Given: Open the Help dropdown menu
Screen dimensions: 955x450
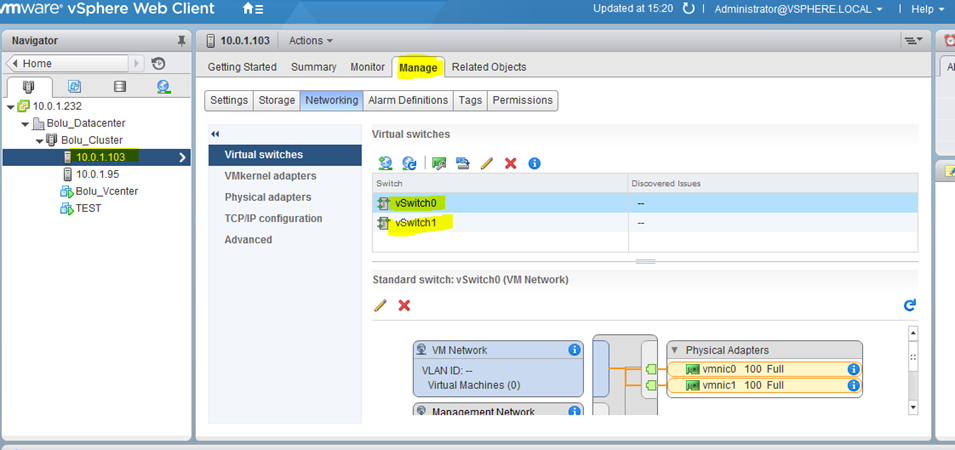Looking at the screenshot, I should [x=927, y=9].
